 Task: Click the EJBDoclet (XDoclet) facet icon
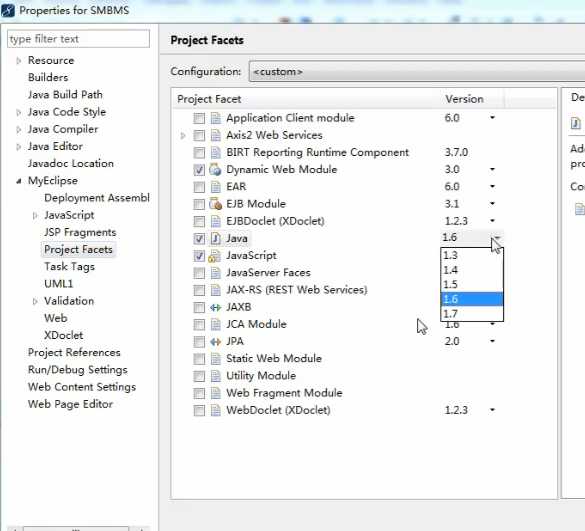click(x=215, y=221)
